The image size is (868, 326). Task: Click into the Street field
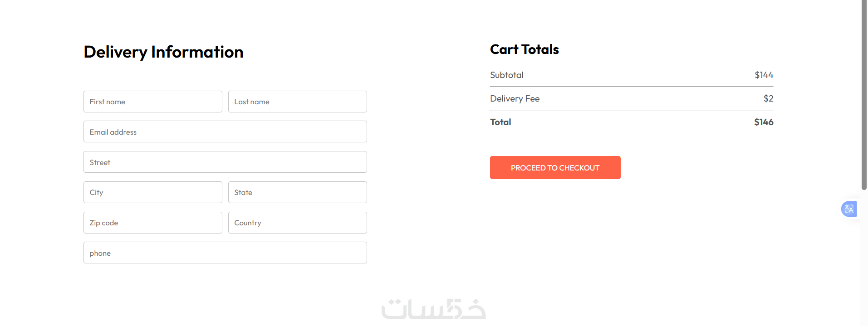point(225,162)
